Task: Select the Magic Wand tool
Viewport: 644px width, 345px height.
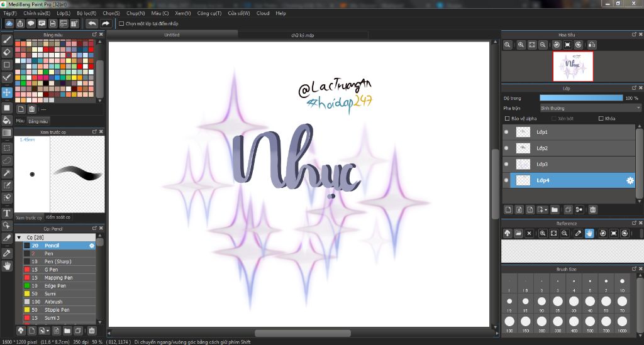Action: pyautogui.click(x=7, y=173)
